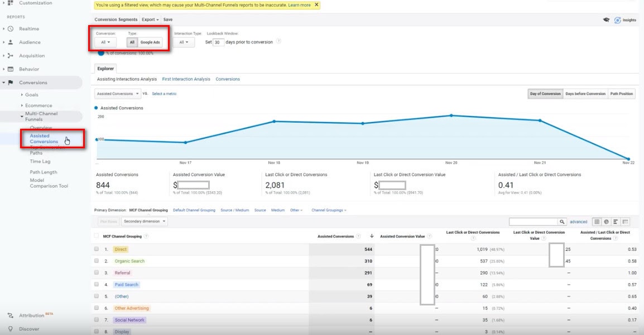
Task: Click help icon beside lookback window setting
Action: (x=278, y=41)
